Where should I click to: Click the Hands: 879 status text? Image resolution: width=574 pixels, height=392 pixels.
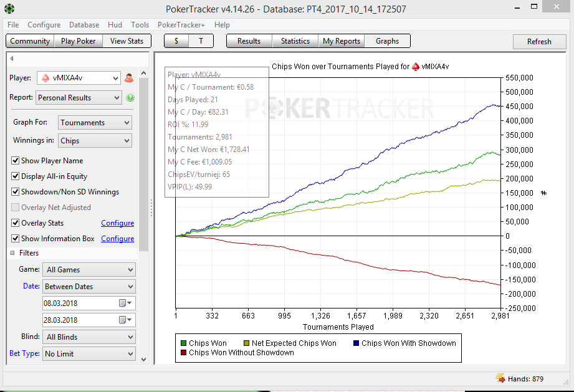(525, 379)
